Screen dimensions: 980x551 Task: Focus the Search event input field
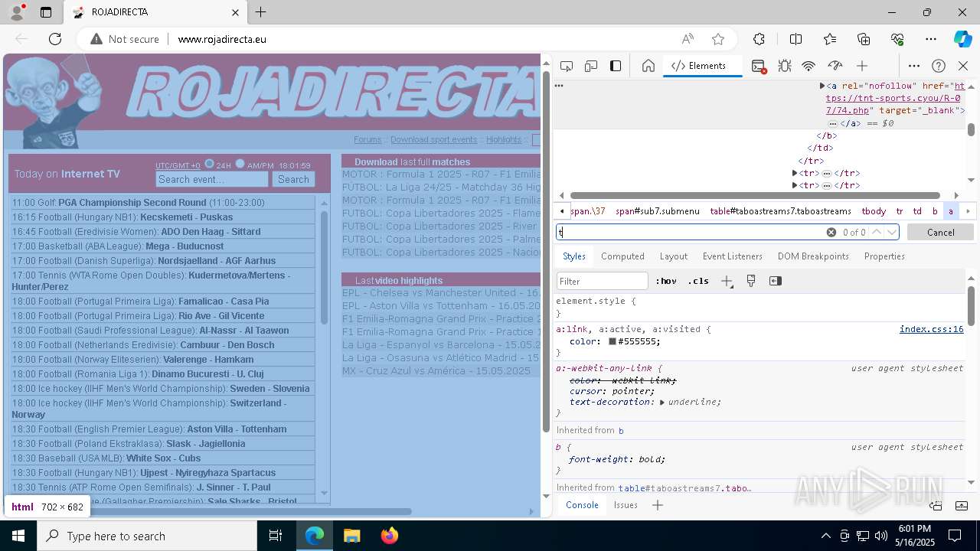point(212,179)
